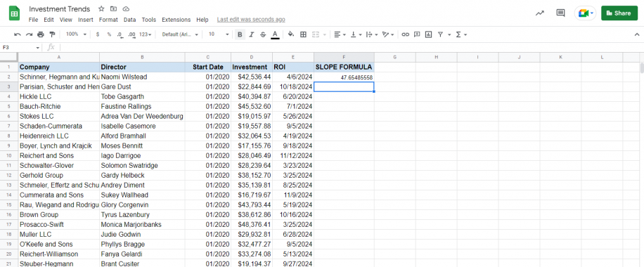Open the text rotation dropdown
Image resolution: width=644 pixels, height=267 pixels.
click(387, 34)
